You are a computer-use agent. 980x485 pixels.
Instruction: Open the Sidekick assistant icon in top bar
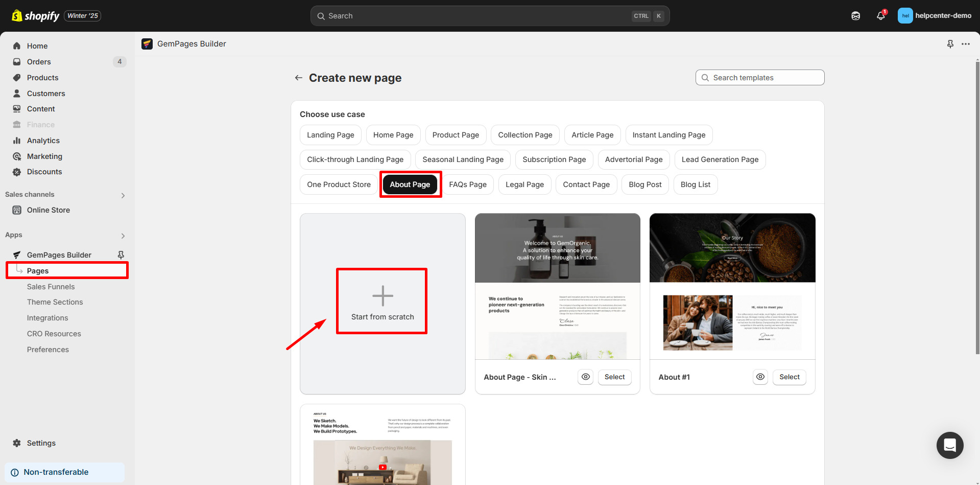[x=856, y=16]
